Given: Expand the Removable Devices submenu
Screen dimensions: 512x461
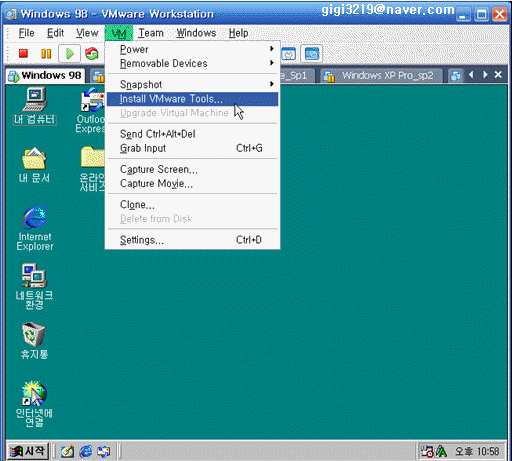Looking at the screenshot, I should [x=193, y=63].
